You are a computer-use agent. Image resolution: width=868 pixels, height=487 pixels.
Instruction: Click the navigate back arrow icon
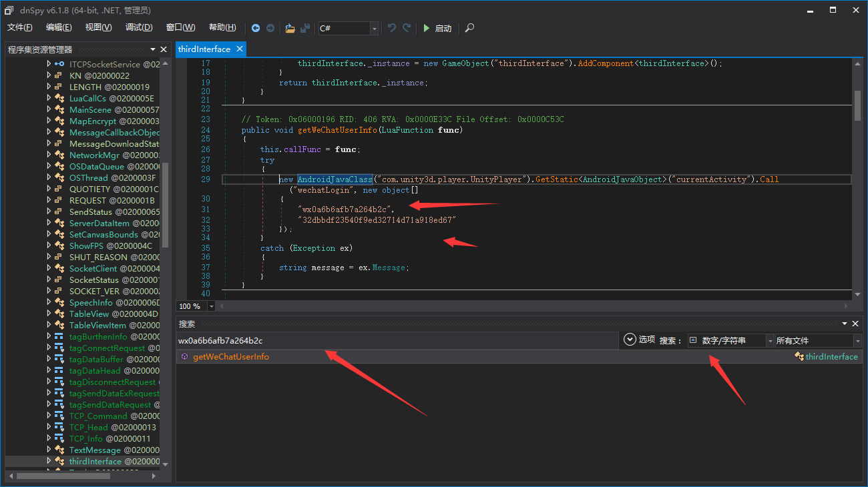(256, 28)
